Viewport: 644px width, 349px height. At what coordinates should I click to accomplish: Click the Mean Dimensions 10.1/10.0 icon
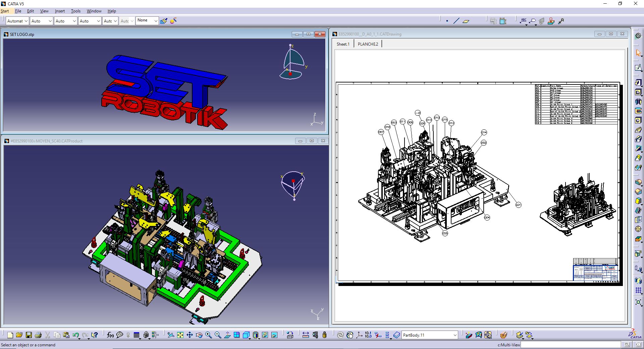[368, 335]
